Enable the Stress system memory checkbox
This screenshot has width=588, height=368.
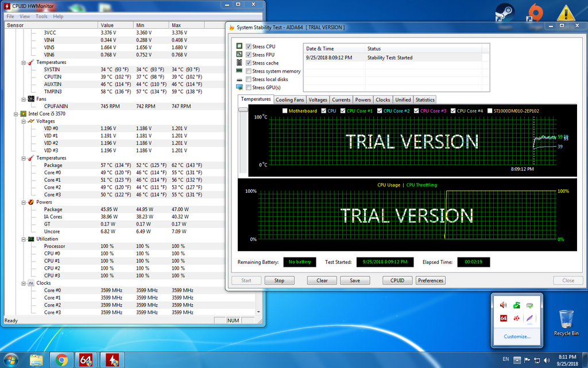[x=248, y=71]
